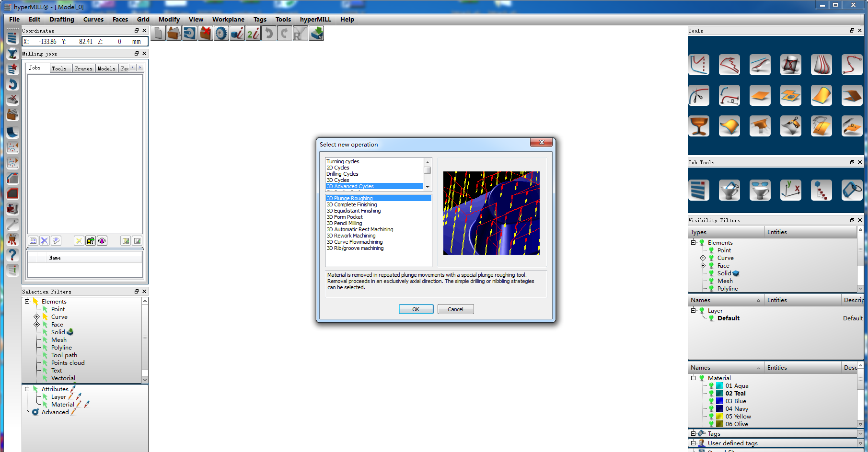868x452 pixels.
Task: Expand the Curve node in Selection Filters
Action: 37,317
